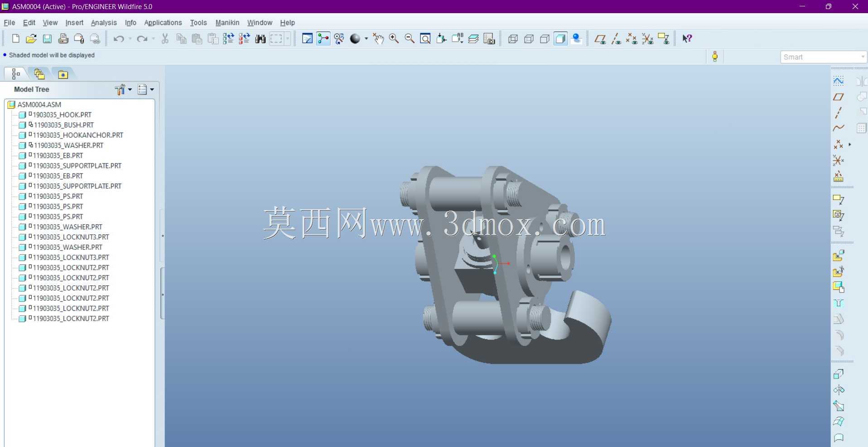This screenshot has height=447, width=868.
Task: Select Datum Coordinate System tool in right toolbar
Action: click(839, 160)
